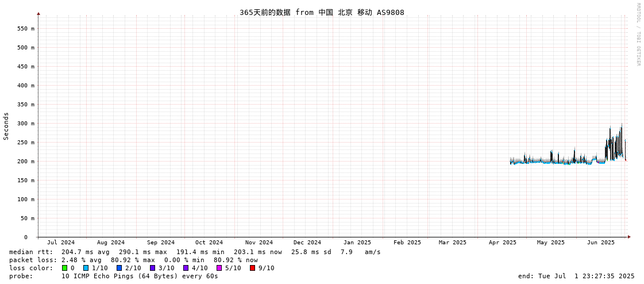Click the 200 m y-axis label
This screenshot has height=284, width=644.
point(26,162)
